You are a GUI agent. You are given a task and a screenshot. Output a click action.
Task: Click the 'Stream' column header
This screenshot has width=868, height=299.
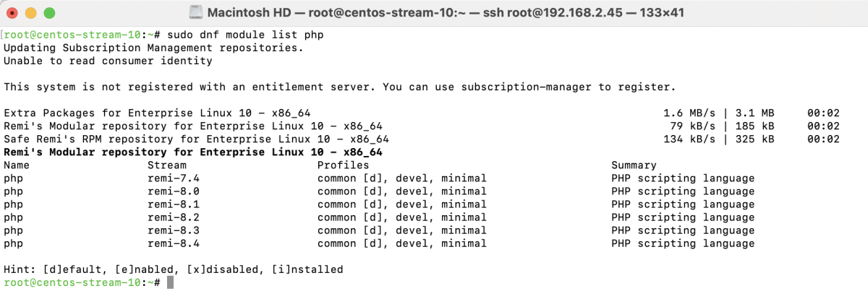tap(166, 165)
